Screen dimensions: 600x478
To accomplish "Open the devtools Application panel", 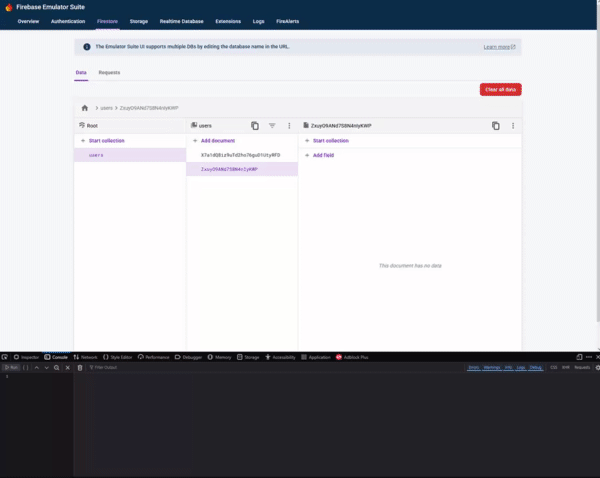I will [x=316, y=357].
